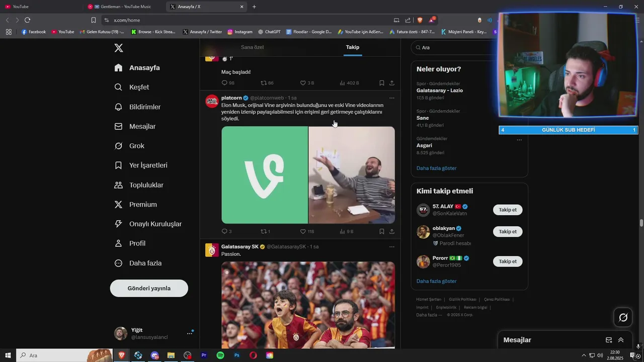Click the X logo in the sidebar
The image size is (644, 362).
click(x=119, y=48)
